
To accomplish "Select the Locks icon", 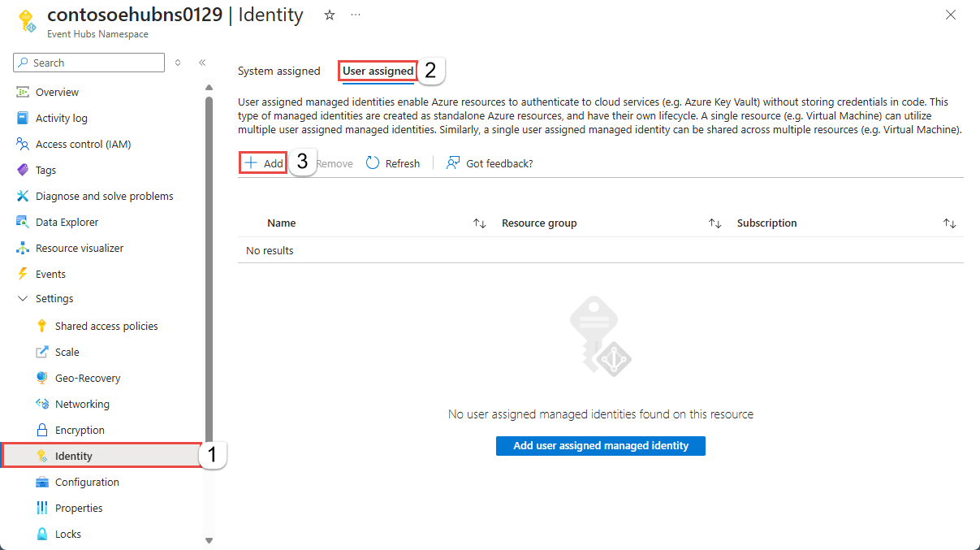I will pos(42,534).
